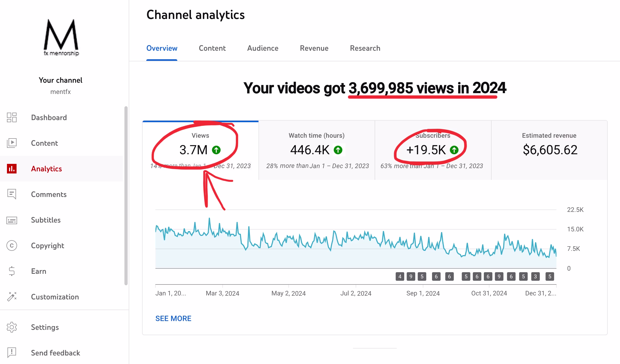This screenshot has height=364, width=620.
Task: Open Content via its play icon
Action: (12, 143)
